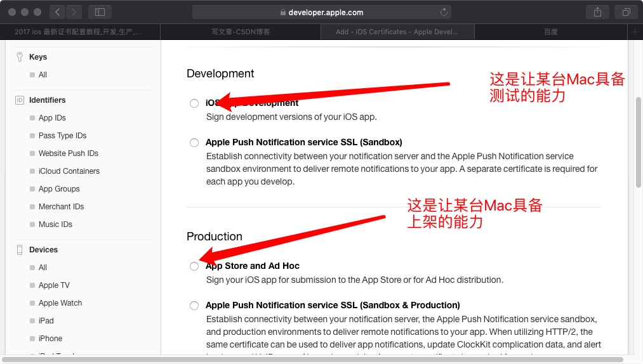The image size is (643, 364).
Task: Open iPad devices list
Action: (x=46, y=320)
